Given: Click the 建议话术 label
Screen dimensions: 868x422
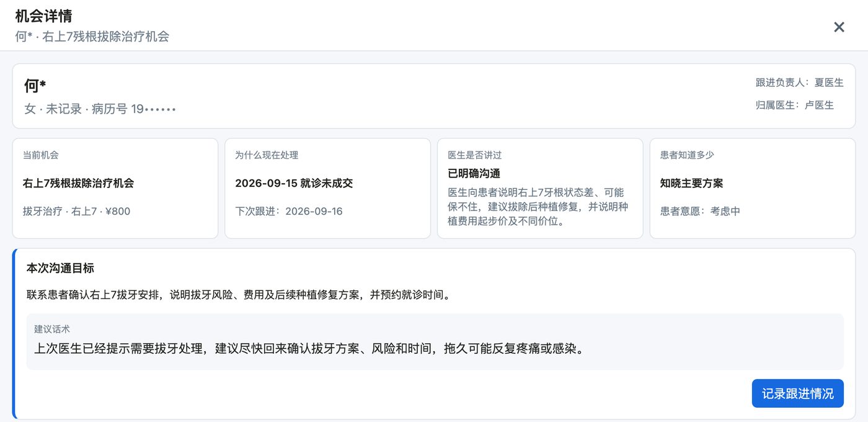Looking at the screenshot, I should [x=52, y=329].
